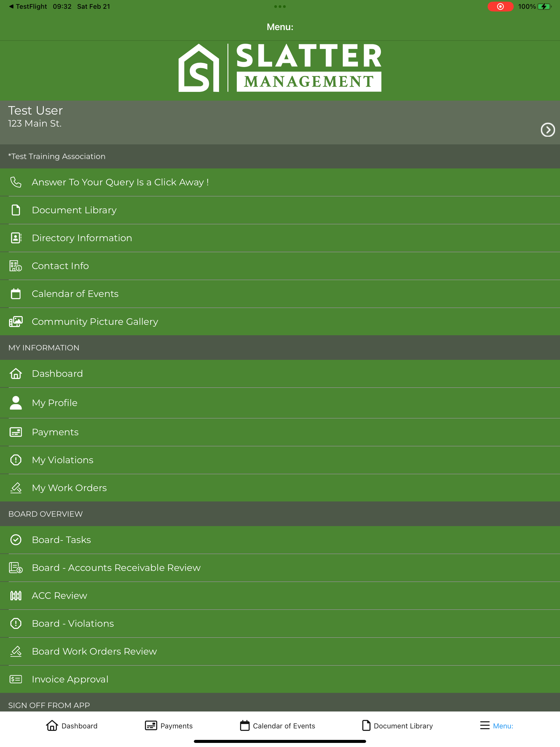Tap the house icon next to Dashboard in the list
The height and width of the screenshot is (747, 560).
16,373
